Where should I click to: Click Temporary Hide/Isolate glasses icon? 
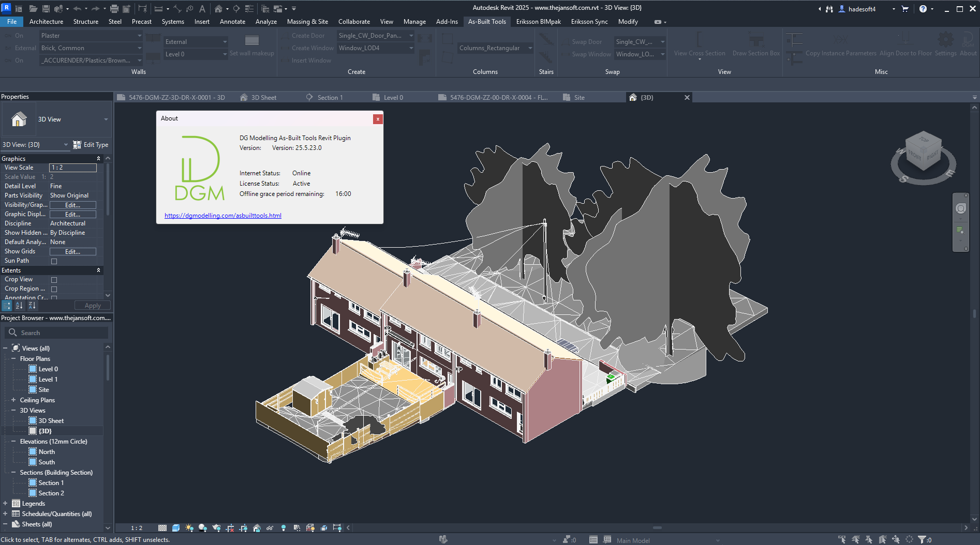click(x=270, y=528)
